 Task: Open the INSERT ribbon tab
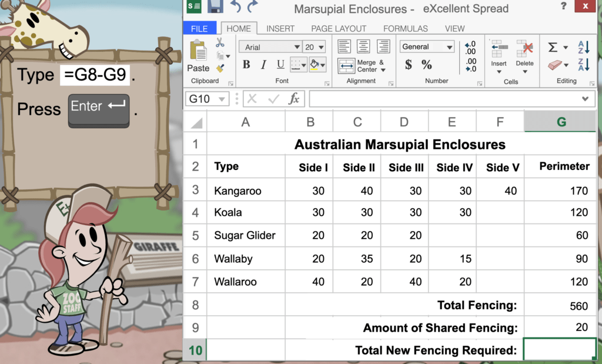pyautogui.click(x=280, y=28)
